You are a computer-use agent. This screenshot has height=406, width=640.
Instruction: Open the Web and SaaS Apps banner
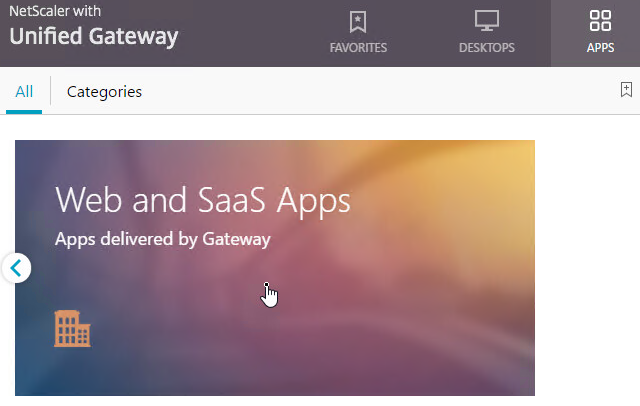(x=275, y=268)
